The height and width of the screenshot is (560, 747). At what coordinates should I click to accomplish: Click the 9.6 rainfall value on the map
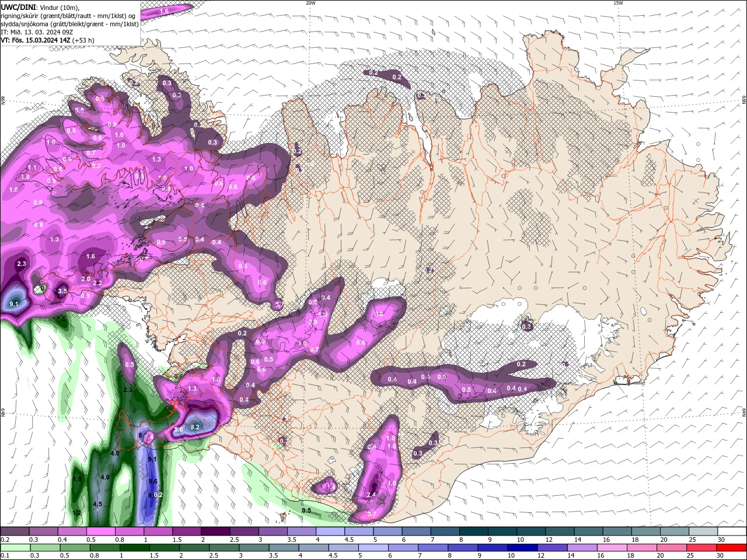pos(153,481)
